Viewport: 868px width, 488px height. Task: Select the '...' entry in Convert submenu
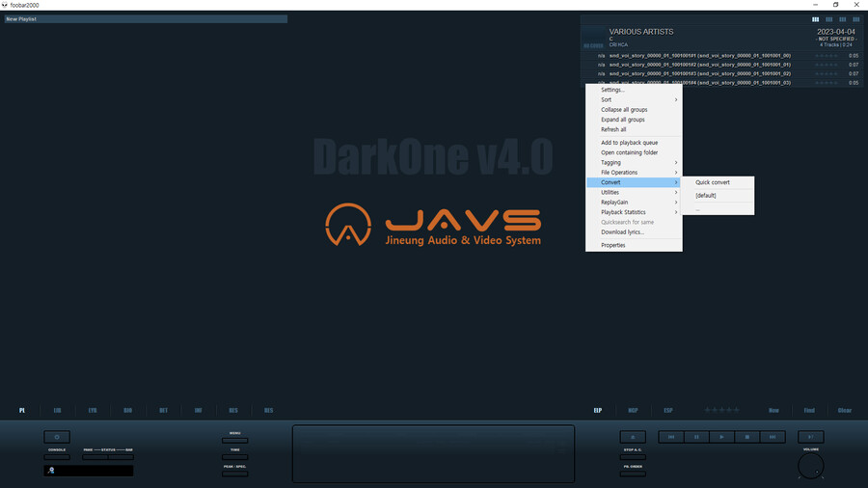[718, 209]
